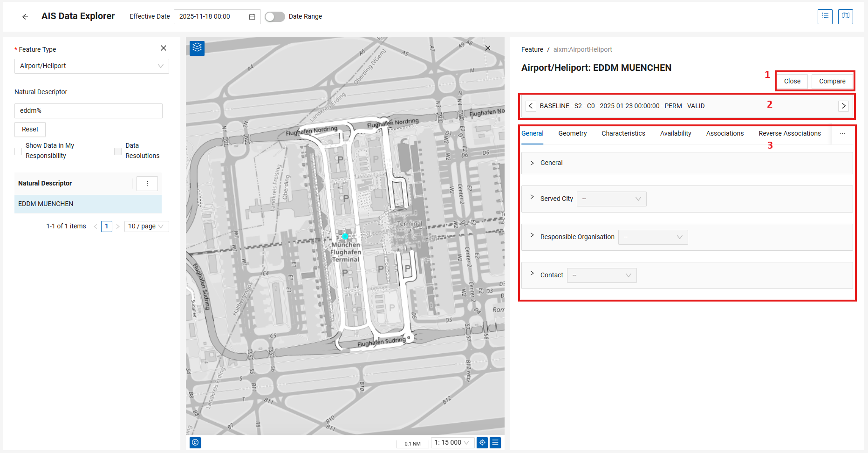Open the map scale 1:15 000 dropdown
Screen dimensions: 868x453
tap(452, 442)
